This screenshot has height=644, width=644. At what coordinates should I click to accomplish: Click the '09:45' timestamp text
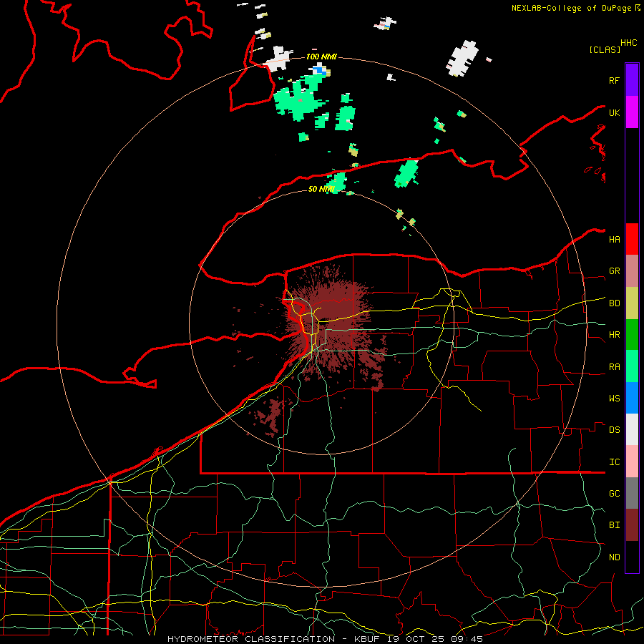point(466,639)
